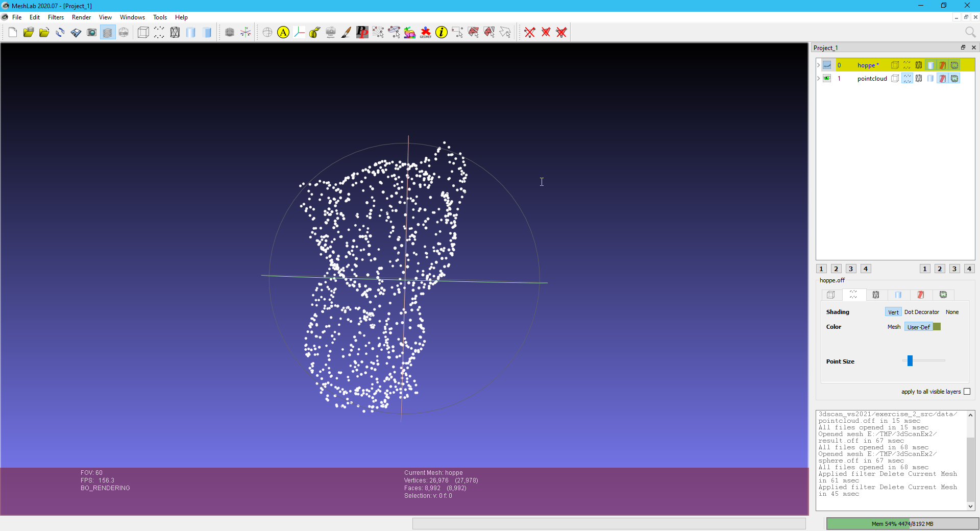The height and width of the screenshot is (531, 980).
Task: Choose 'Mesh' color option
Action: (894, 327)
